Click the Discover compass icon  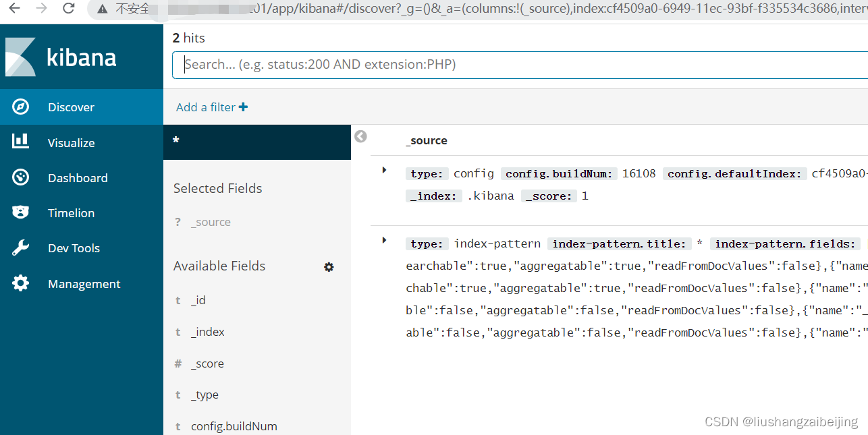(21, 107)
